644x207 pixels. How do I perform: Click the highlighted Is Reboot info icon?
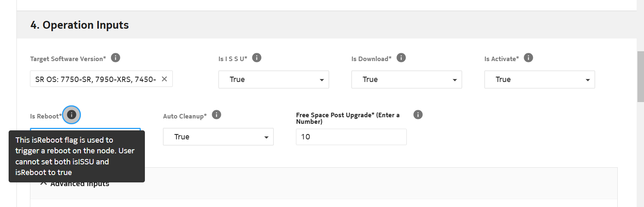click(71, 115)
